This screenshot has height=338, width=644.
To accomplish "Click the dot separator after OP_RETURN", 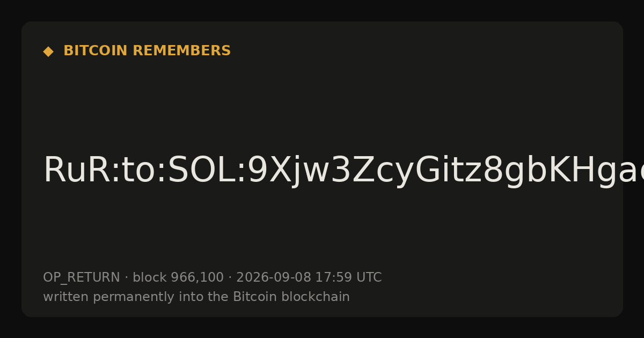I will pos(126,278).
